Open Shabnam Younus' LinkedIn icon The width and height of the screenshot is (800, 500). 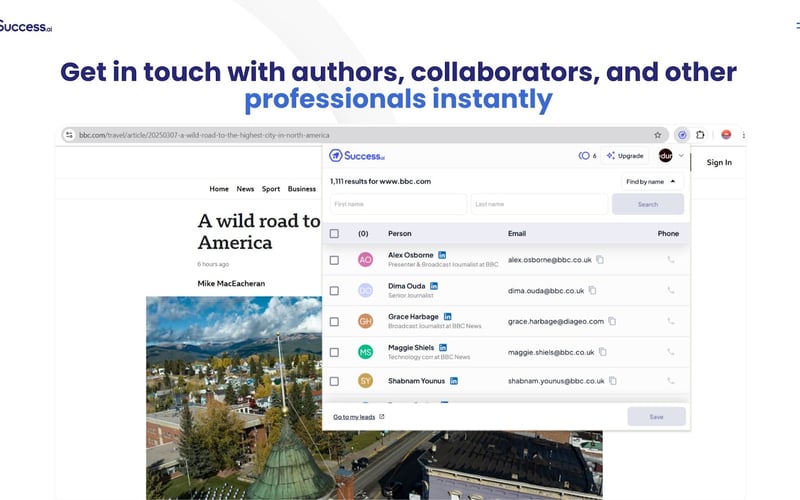(454, 381)
